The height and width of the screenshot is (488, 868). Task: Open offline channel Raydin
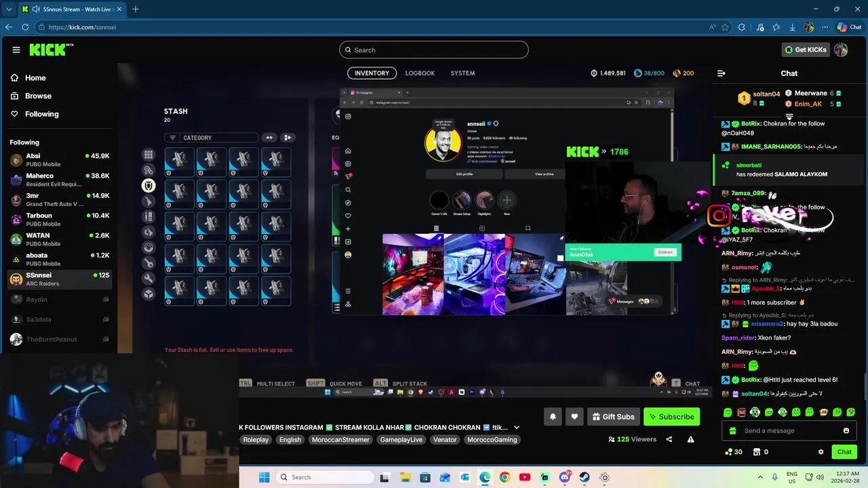click(60, 300)
